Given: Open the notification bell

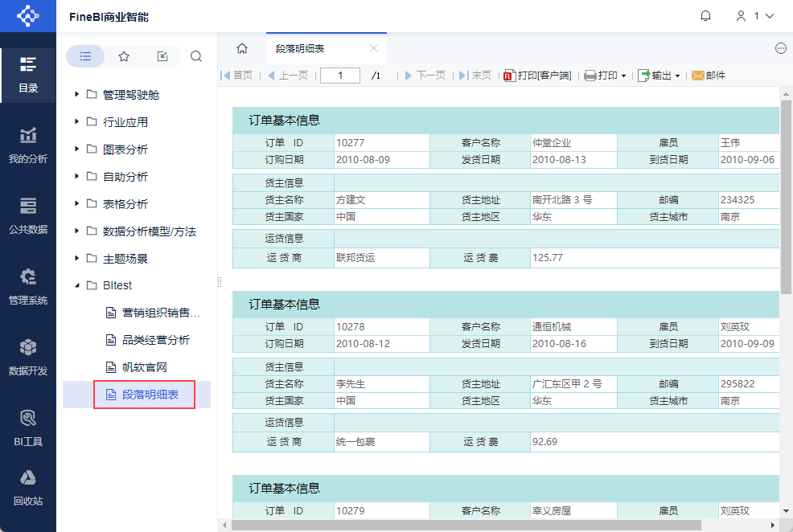Looking at the screenshot, I should [705, 15].
